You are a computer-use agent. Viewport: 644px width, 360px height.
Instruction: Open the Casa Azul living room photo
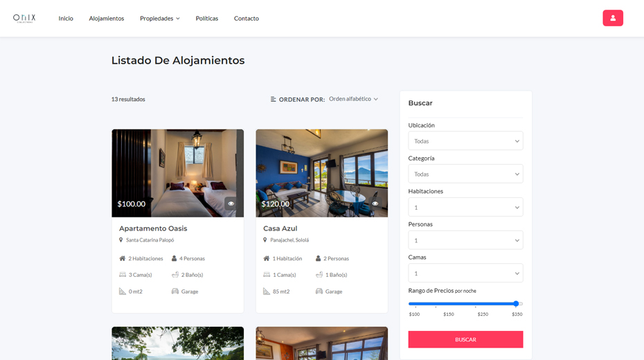coord(321,173)
